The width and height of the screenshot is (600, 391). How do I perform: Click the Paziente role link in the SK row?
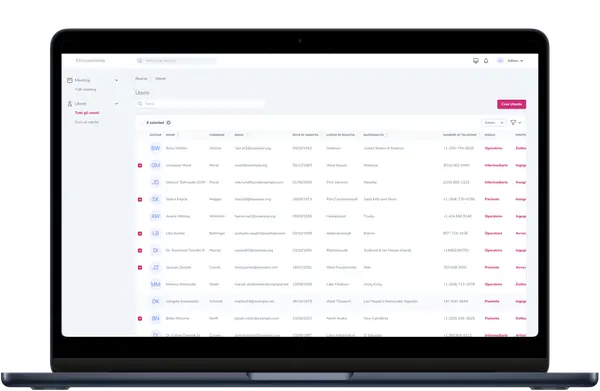492,199
